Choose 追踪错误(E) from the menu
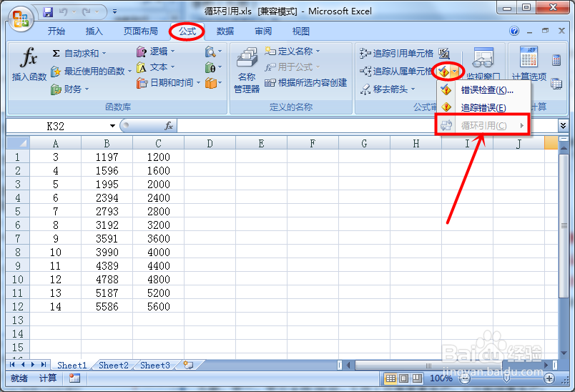575x392 pixels. 483,107
